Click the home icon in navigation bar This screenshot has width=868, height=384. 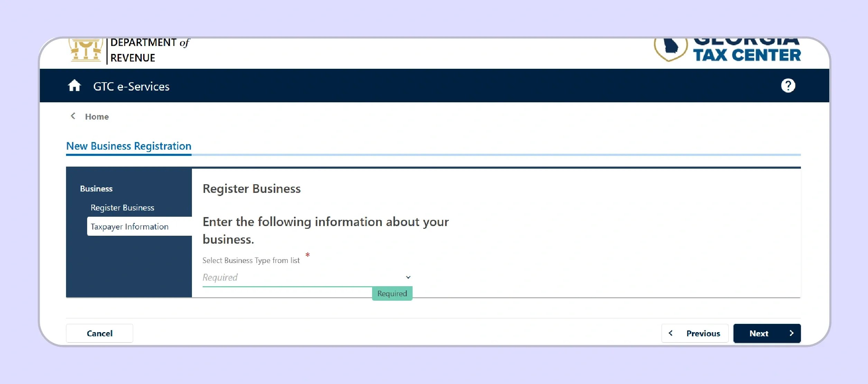[74, 85]
